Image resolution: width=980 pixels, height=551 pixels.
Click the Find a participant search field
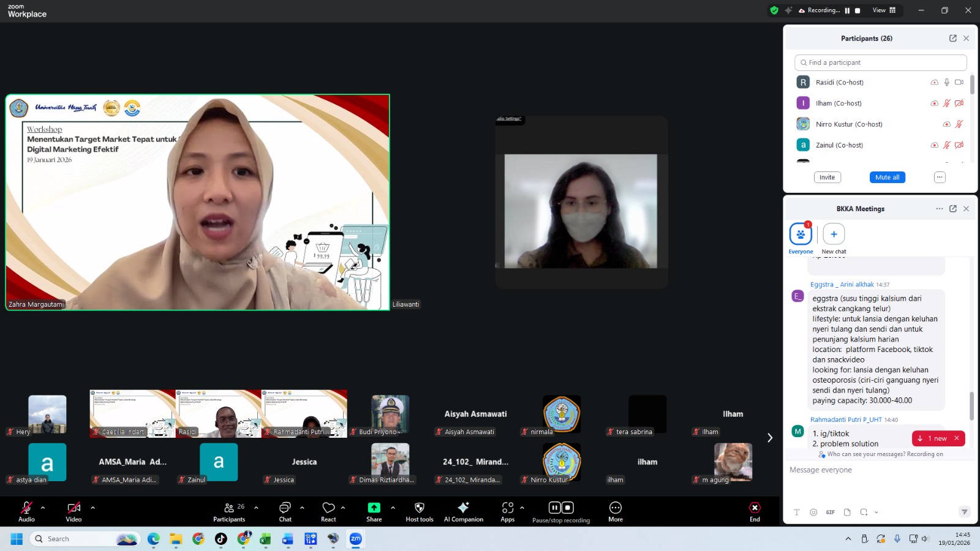pyautogui.click(x=882, y=62)
